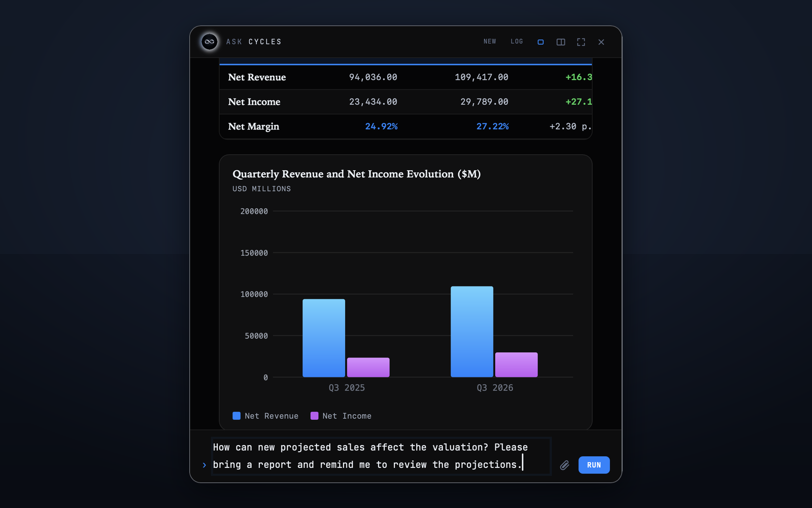
Task: Attach a file with the paperclip icon
Action: 565,465
